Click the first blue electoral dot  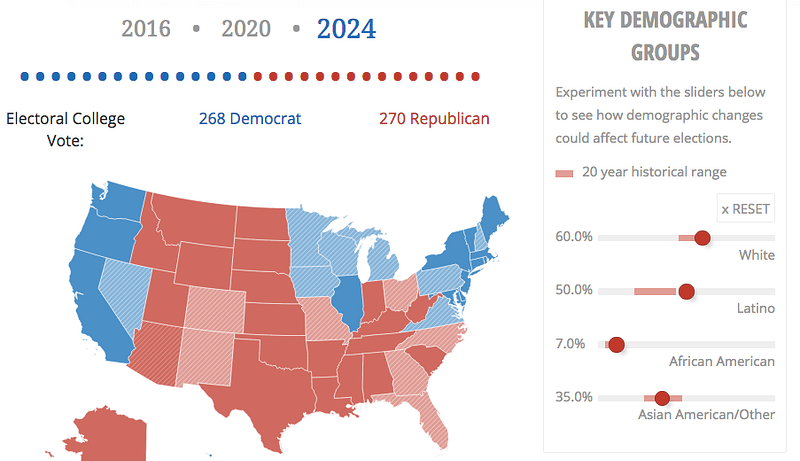24,76
